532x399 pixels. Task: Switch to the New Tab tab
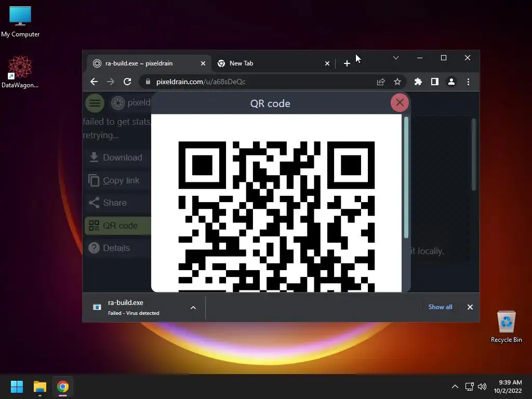[273, 63]
